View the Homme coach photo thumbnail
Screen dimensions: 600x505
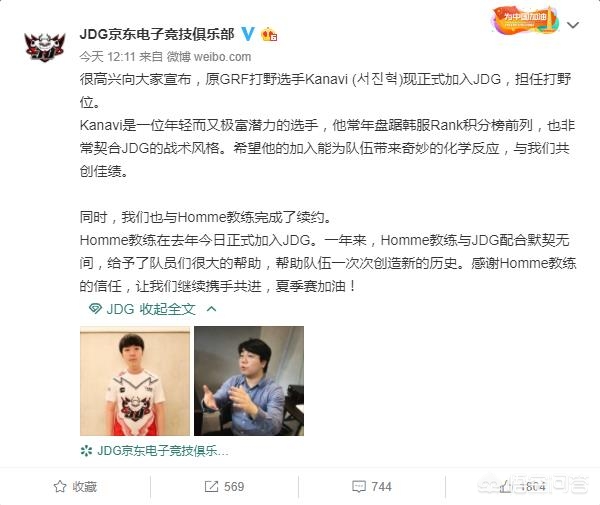tap(249, 381)
